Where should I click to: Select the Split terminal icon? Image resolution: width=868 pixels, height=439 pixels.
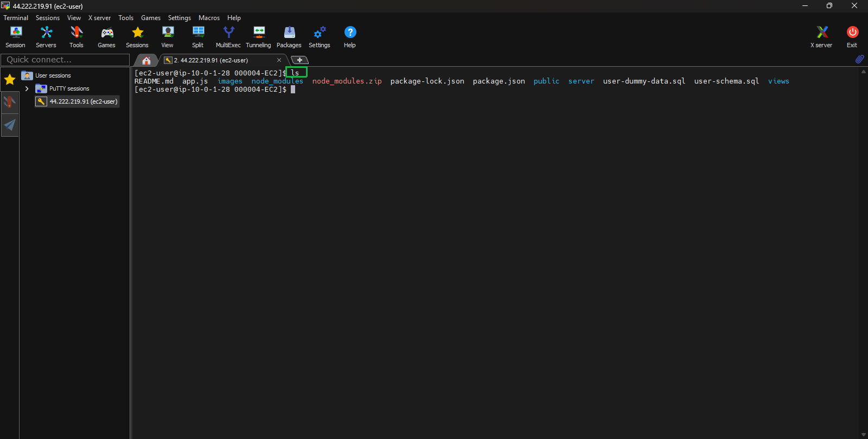(198, 37)
